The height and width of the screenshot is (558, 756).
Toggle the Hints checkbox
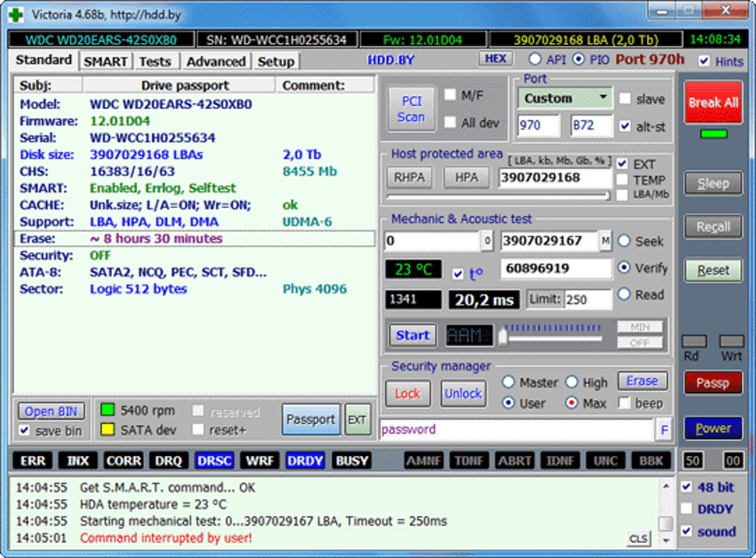point(704,61)
